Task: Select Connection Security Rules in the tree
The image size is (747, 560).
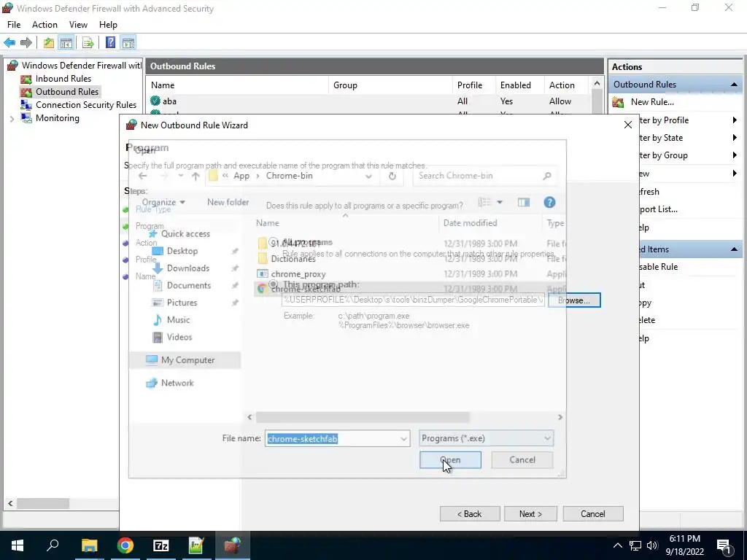Action: tap(86, 105)
